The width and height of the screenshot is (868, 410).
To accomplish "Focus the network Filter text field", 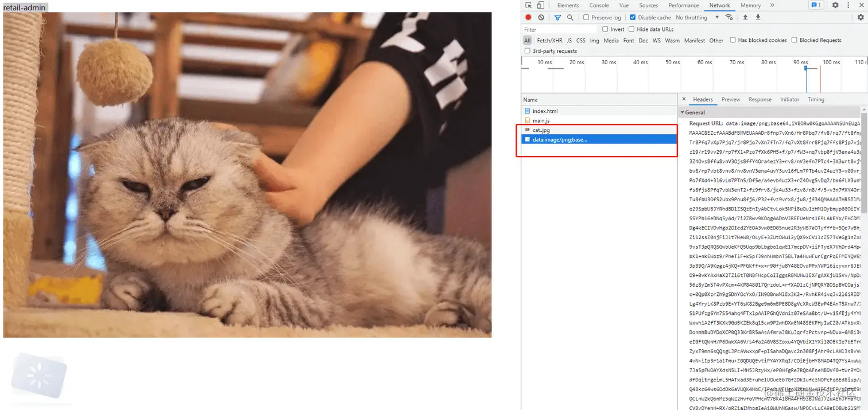I will point(560,29).
